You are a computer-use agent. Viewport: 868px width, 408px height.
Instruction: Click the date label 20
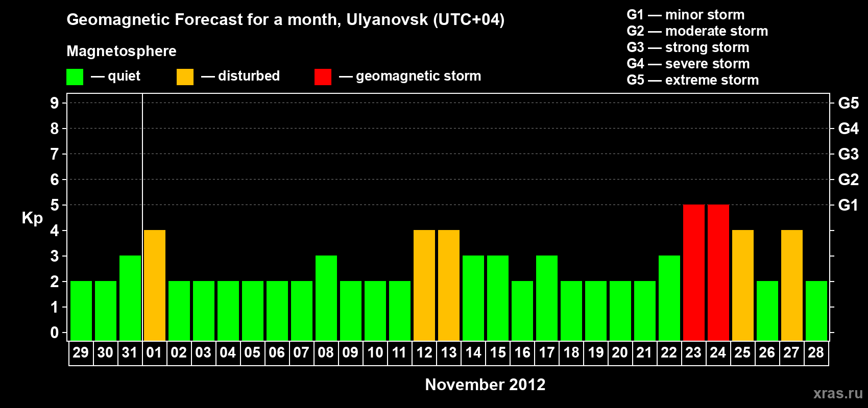[620, 352]
